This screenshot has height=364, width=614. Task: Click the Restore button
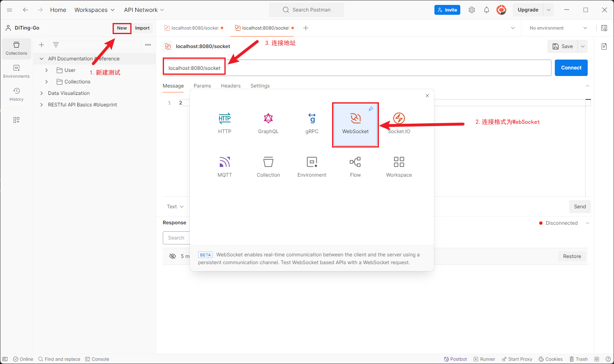tap(572, 256)
